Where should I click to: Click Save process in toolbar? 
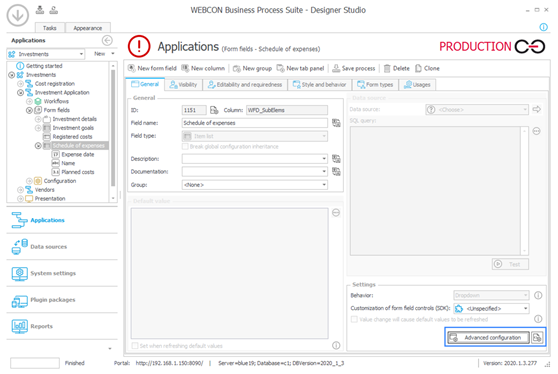click(354, 68)
